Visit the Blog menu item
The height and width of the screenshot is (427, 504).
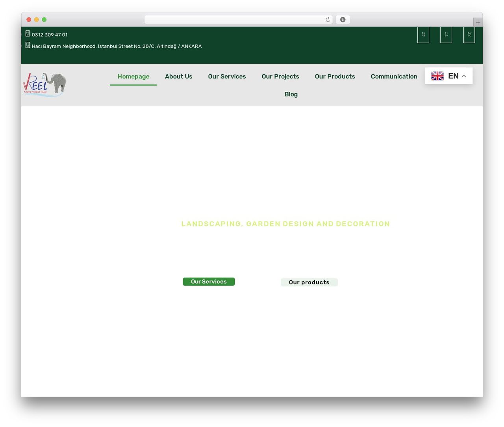pyautogui.click(x=291, y=94)
